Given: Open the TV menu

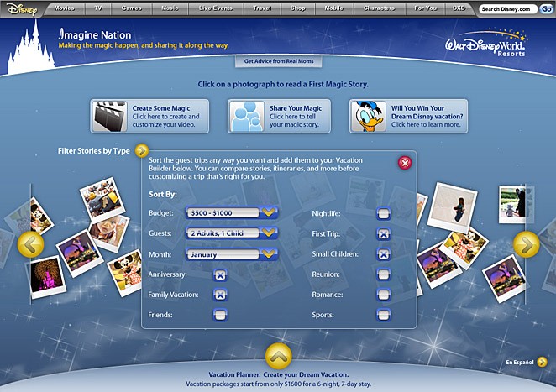Looking at the screenshot, I should [98, 8].
